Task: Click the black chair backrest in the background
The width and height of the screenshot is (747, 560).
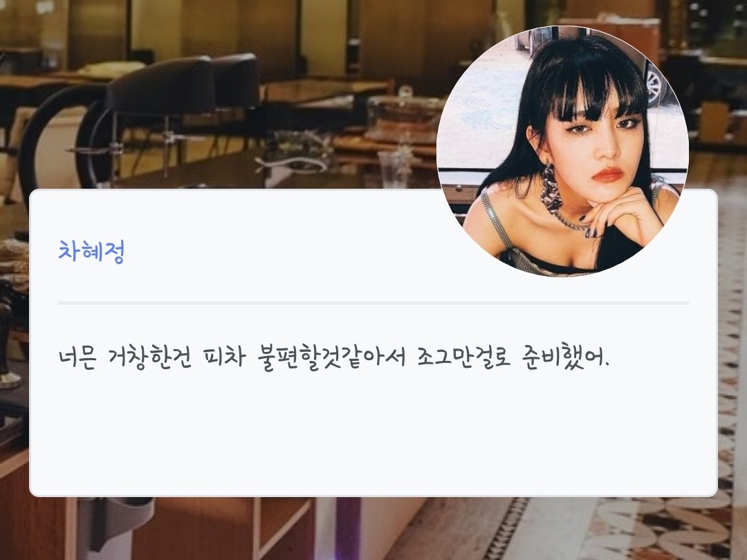Action: 160,87
